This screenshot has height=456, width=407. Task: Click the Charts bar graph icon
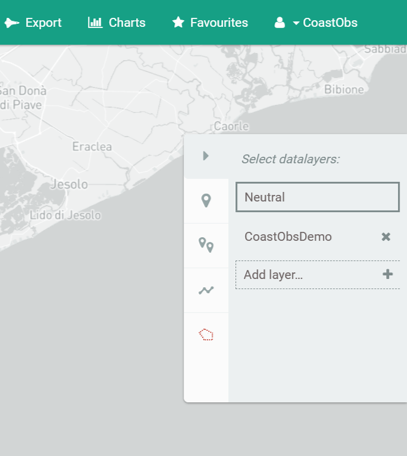coord(95,23)
